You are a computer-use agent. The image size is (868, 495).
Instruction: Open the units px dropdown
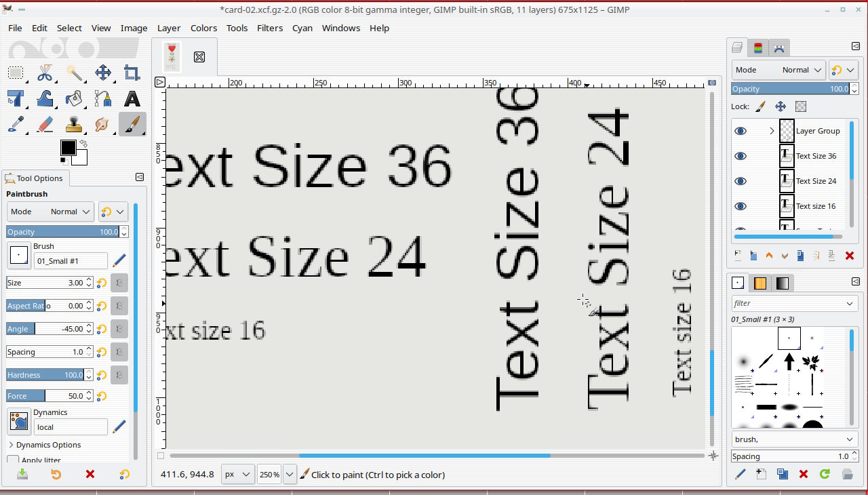coord(237,475)
